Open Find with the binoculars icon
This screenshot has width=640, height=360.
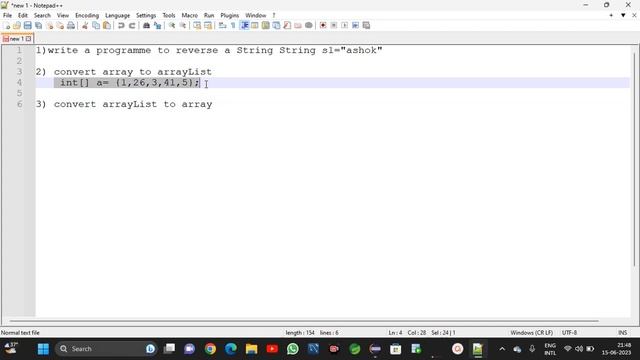[x=146, y=25]
